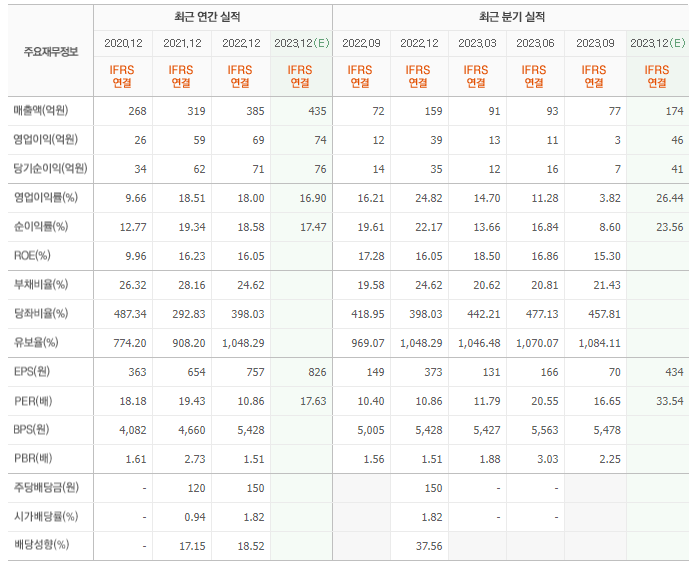
Task: Click the operating margin value 26.44
Action: click(x=670, y=198)
